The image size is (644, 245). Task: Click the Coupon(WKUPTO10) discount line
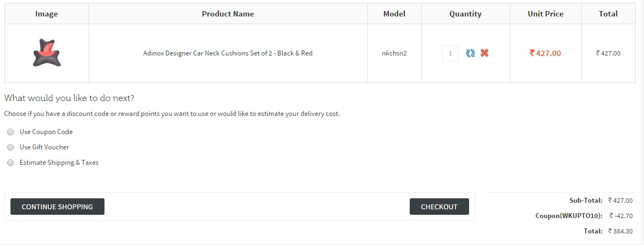click(569, 216)
